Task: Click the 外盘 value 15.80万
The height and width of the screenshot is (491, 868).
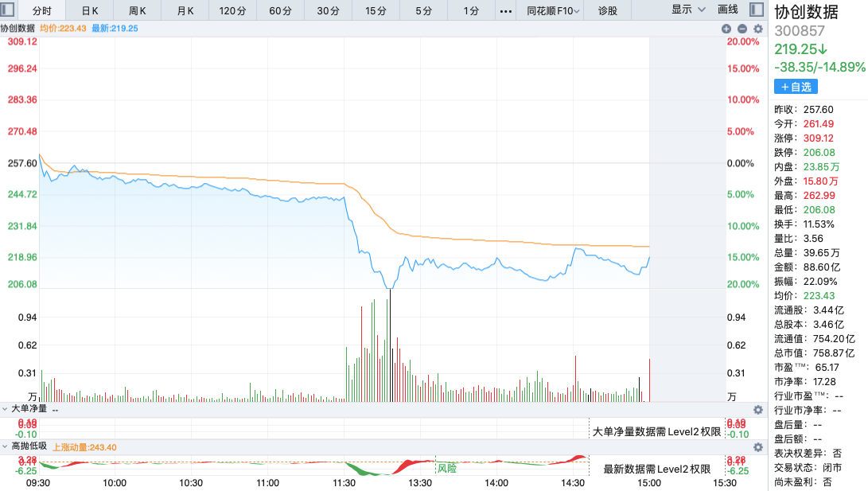Action: click(x=820, y=181)
